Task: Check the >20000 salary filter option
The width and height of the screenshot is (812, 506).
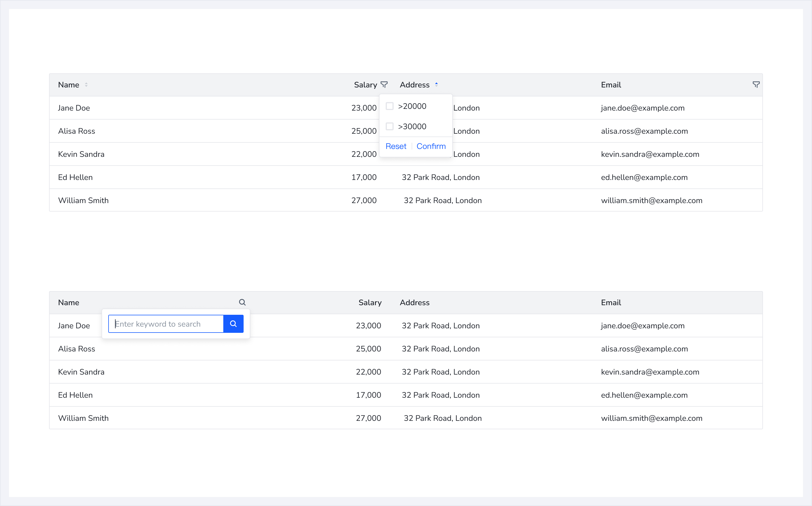Action: tap(390, 106)
